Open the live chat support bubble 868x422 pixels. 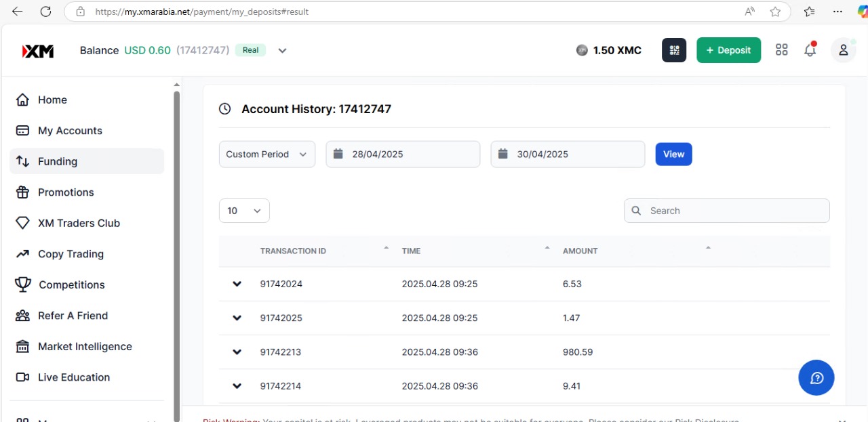(816, 377)
